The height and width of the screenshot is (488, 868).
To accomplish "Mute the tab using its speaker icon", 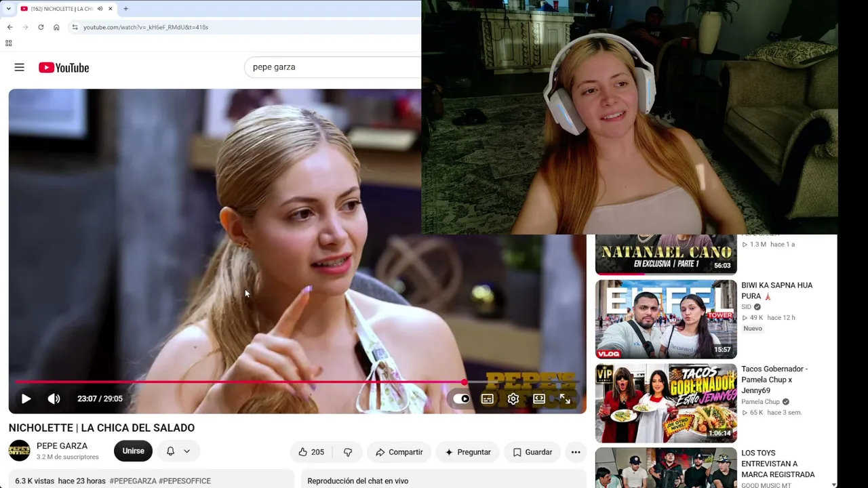I will tap(100, 9).
